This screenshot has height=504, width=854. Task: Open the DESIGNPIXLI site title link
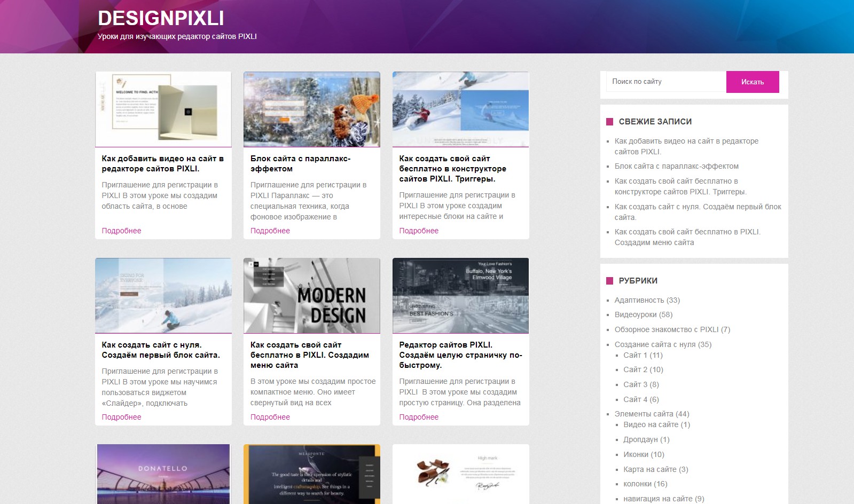(x=161, y=18)
